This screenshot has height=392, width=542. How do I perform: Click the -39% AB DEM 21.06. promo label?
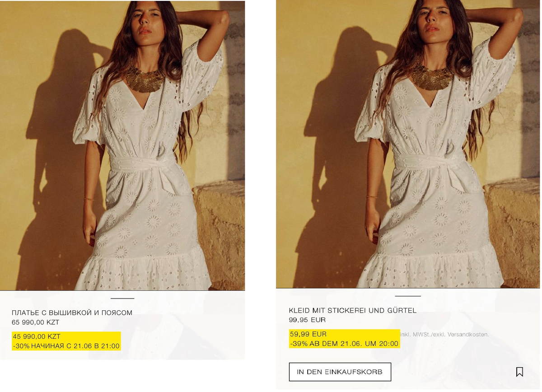(x=344, y=344)
